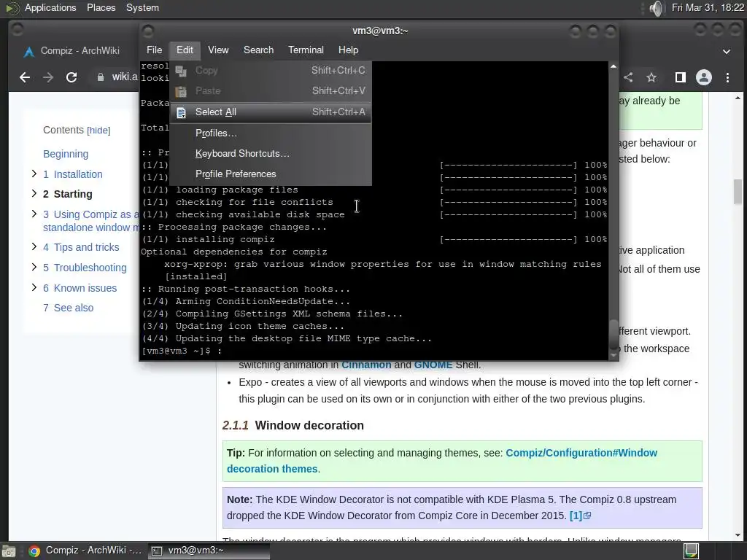The image size is (747, 560).
Task: Click the terminal scrollbar thumb
Action: (613, 333)
